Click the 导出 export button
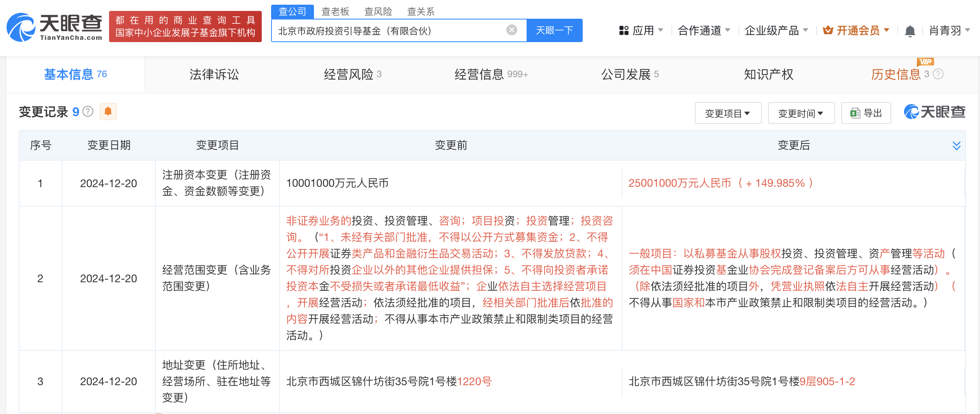Image resolution: width=980 pixels, height=414 pixels. (866, 113)
